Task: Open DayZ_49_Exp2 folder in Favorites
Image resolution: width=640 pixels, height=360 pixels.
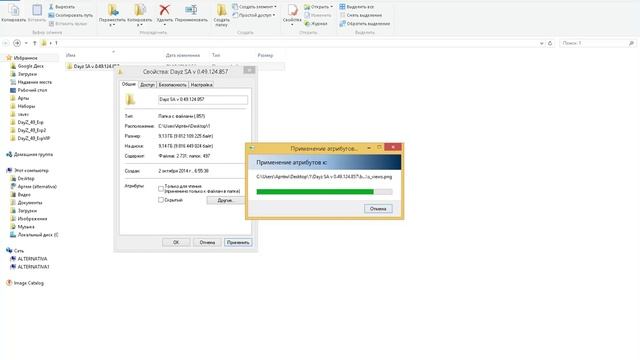Action: coord(28,130)
